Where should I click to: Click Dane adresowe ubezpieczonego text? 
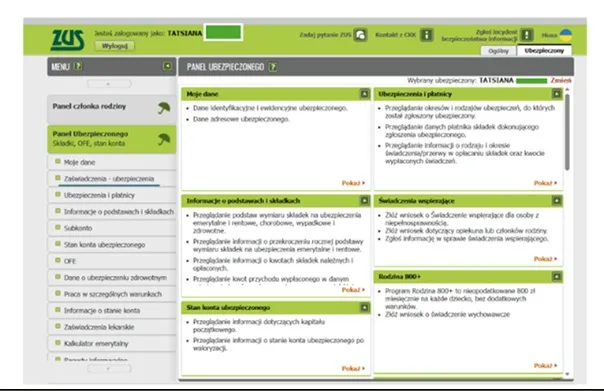coord(241,119)
